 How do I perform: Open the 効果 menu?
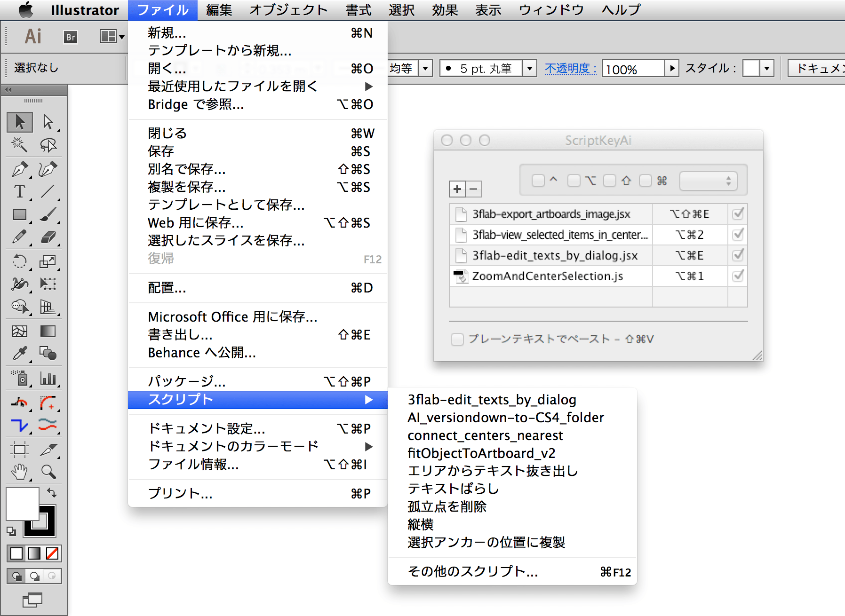pyautogui.click(x=445, y=10)
